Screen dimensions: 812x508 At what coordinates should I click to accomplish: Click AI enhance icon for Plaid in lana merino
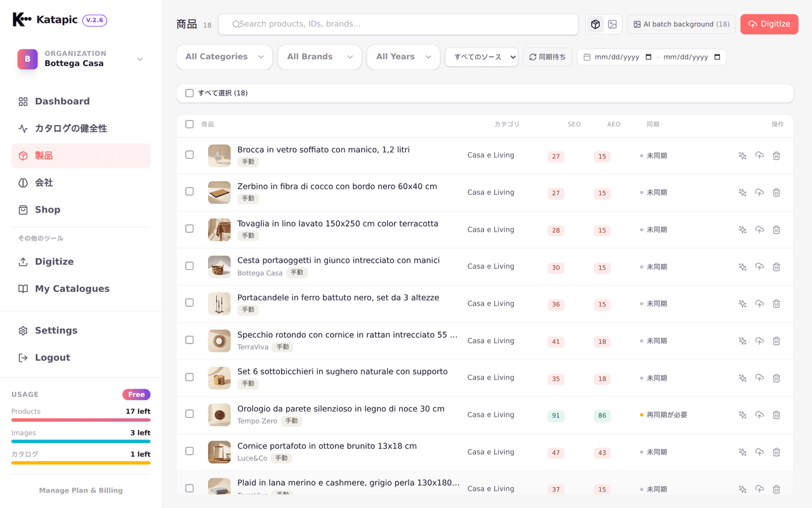click(742, 489)
